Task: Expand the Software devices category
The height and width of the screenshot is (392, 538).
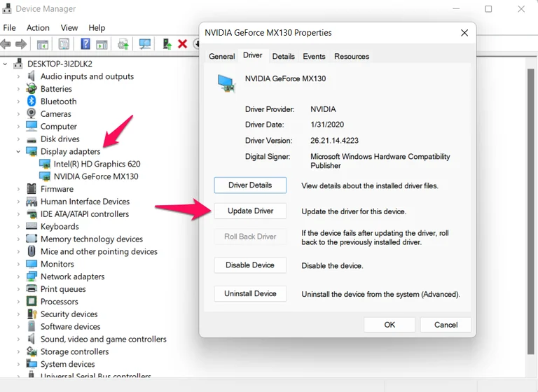Action: [x=18, y=326]
